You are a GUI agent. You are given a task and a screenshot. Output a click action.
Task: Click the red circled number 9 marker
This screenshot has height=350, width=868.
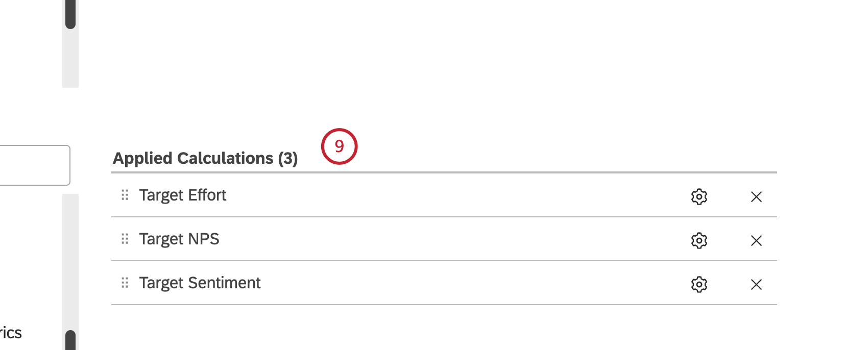pyautogui.click(x=339, y=146)
